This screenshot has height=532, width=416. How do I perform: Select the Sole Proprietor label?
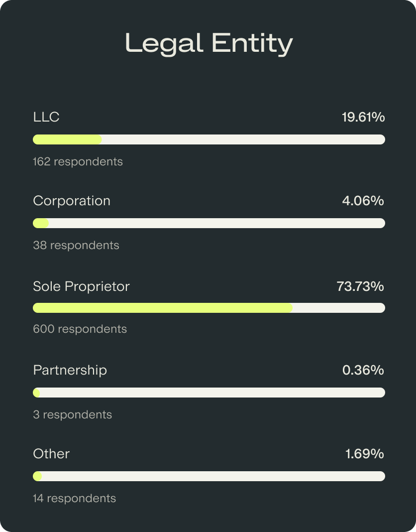tap(81, 286)
